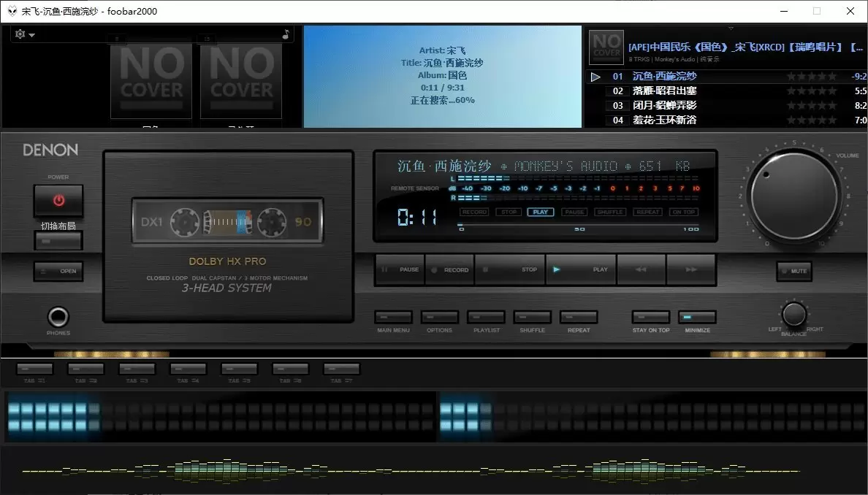Click the BALANCE knob
This screenshot has height=495, width=868.
[793, 314]
